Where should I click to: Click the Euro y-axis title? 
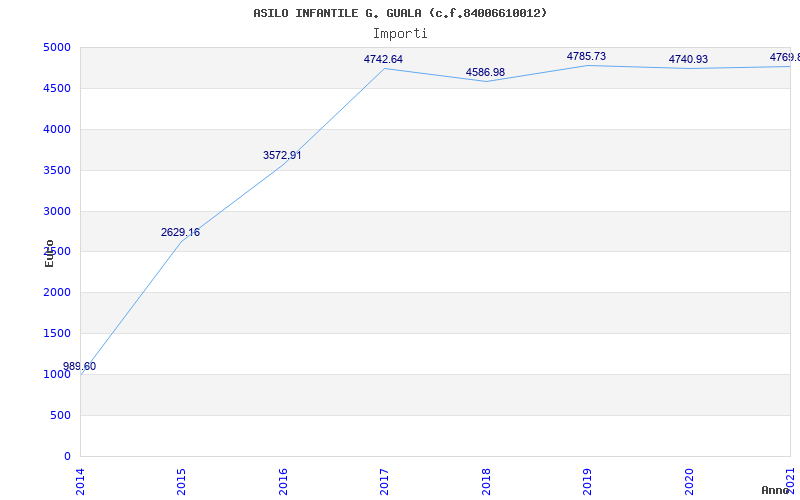pyautogui.click(x=49, y=253)
